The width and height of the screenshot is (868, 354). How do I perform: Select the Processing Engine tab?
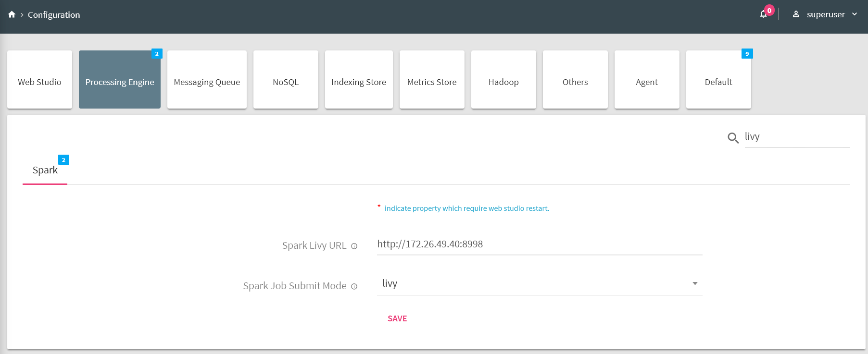(120, 79)
